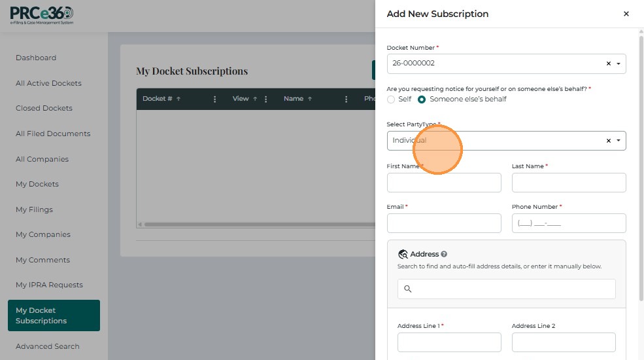Select the Someone else's behalf option

pos(422,99)
